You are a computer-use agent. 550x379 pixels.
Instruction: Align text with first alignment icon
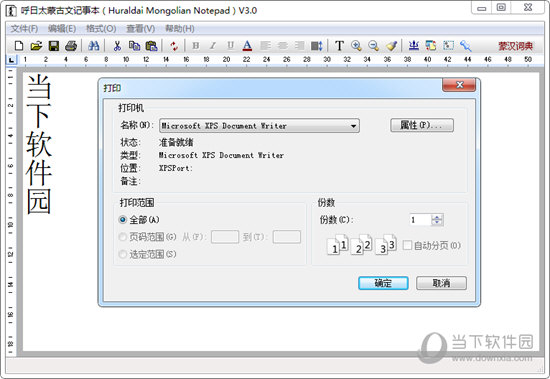tap(266, 46)
